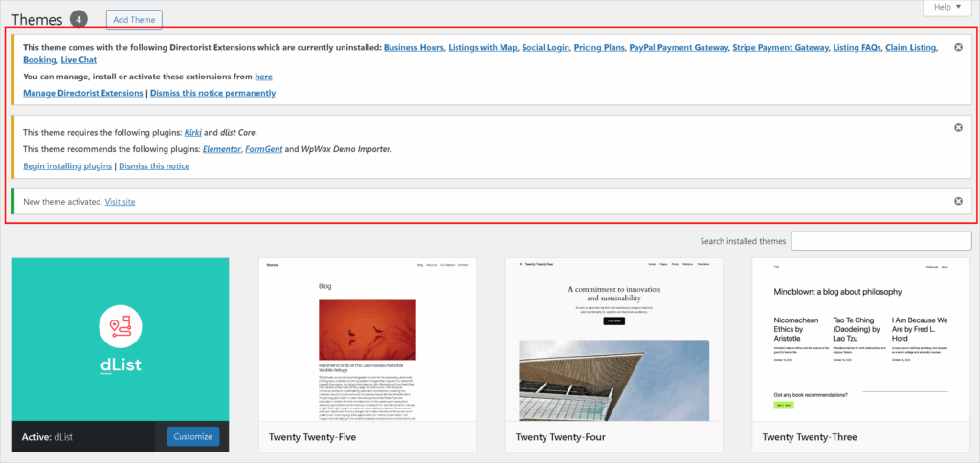Click the 'Active: dList' label
Viewport: 980px width, 463px height.
[47, 437]
